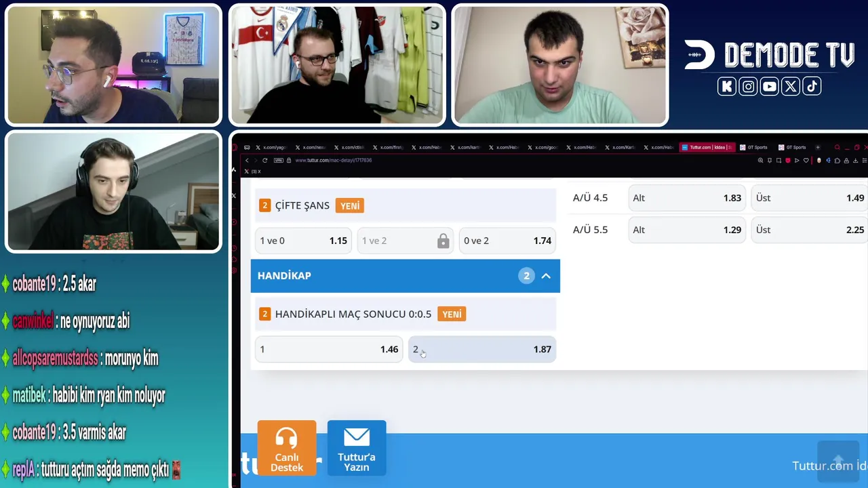
Task: Click the A/Ü 4.5 row label
Action: 591,198
